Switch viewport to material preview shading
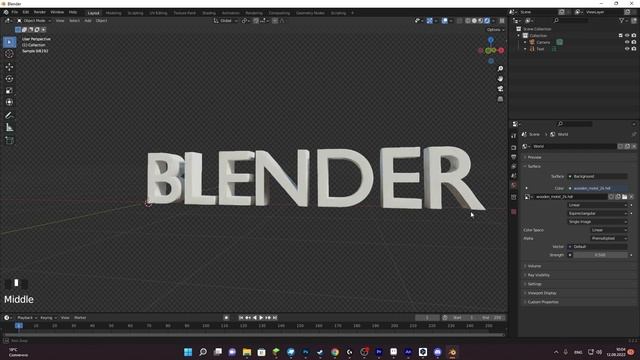 click(x=481, y=21)
